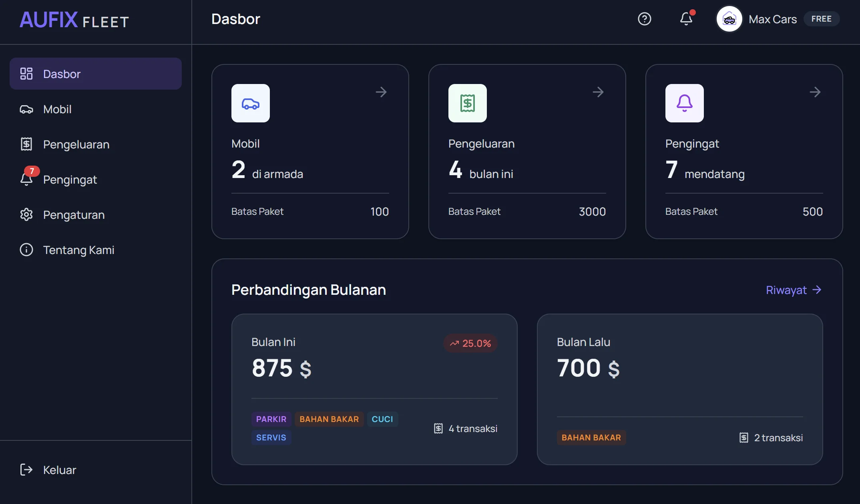Click the PARKIR category tag
The image size is (860, 504).
pos(271,419)
